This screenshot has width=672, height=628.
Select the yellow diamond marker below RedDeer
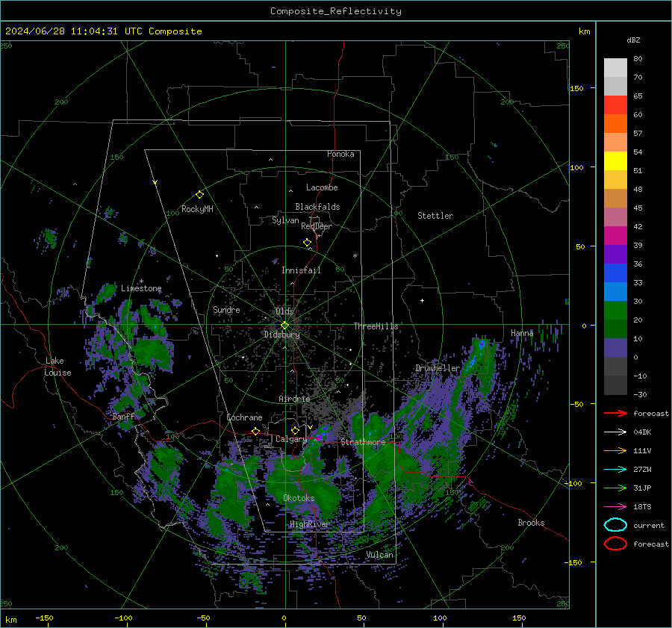(x=307, y=243)
